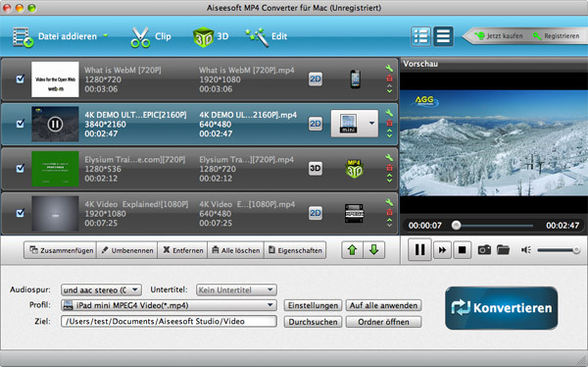
Task: Click Entfernen to remove file
Action: [x=182, y=250]
